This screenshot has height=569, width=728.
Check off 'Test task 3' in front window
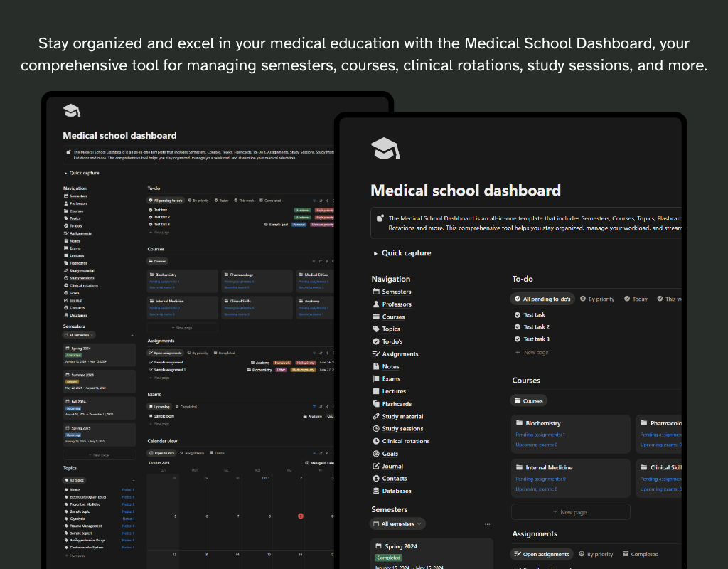[x=518, y=339]
